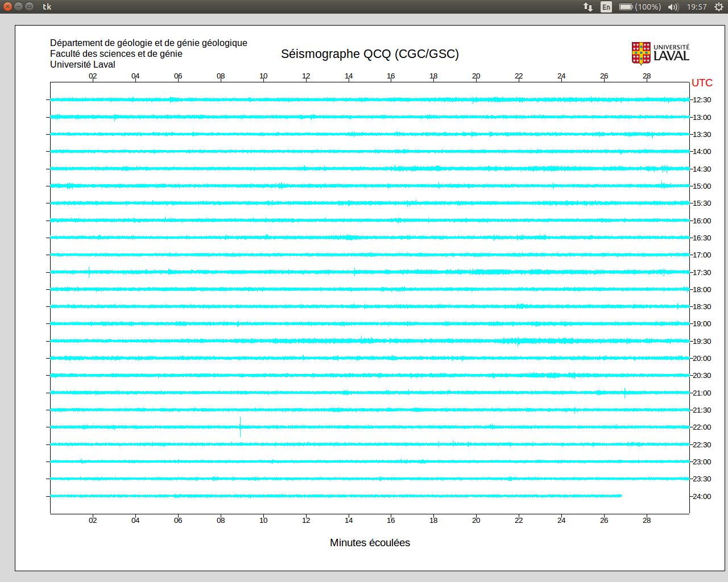Minimize the tk window
Viewport: 728px width, 582px height.
[18, 6]
